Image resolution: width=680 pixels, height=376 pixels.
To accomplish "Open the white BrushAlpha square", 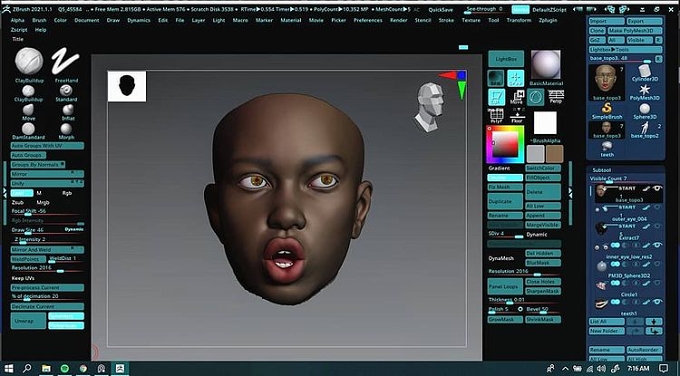I will 545,123.
